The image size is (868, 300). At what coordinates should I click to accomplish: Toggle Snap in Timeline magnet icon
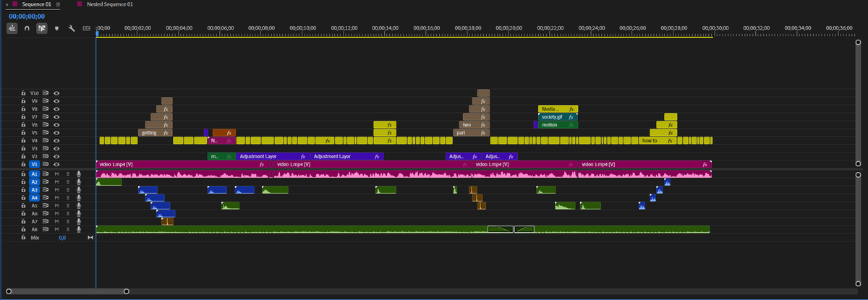[27, 28]
